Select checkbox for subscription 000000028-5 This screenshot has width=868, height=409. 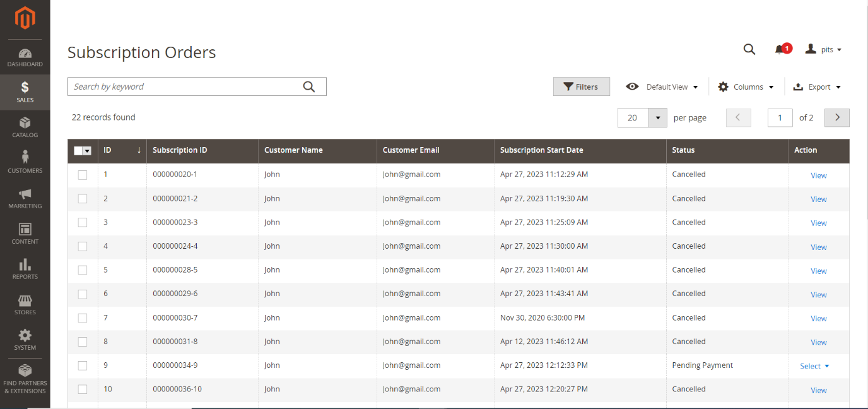83,270
